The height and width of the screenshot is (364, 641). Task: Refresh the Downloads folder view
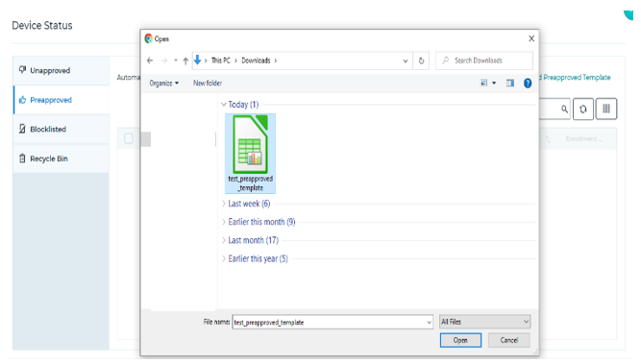tap(421, 61)
